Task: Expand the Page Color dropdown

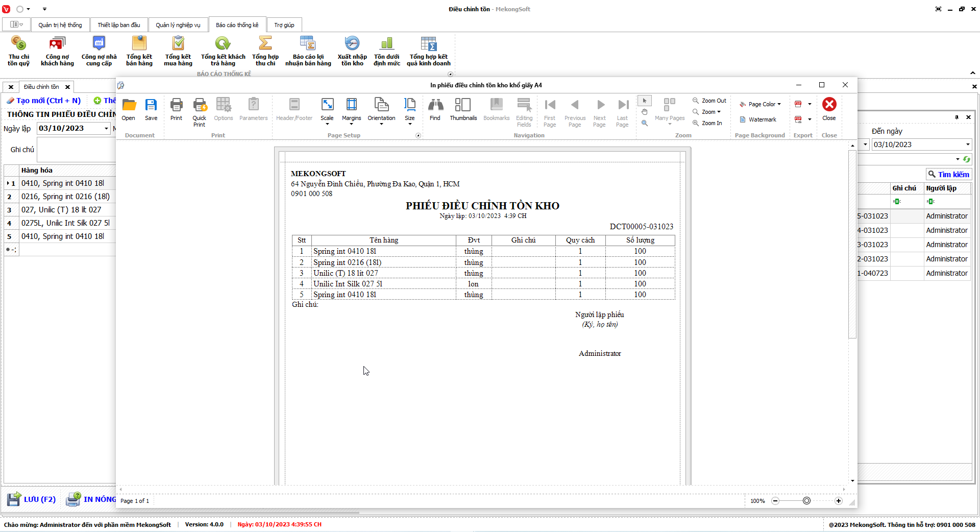Action: (761, 104)
